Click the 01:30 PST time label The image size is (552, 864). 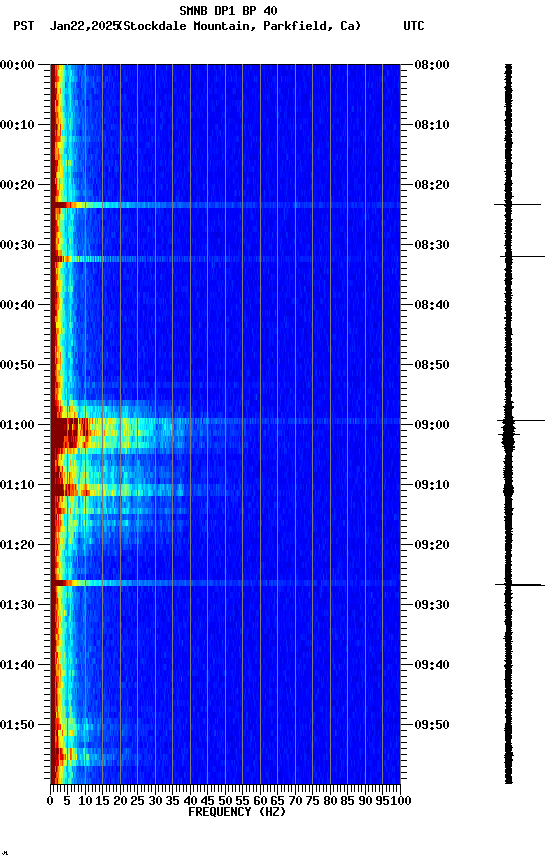(x=17, y=606)
